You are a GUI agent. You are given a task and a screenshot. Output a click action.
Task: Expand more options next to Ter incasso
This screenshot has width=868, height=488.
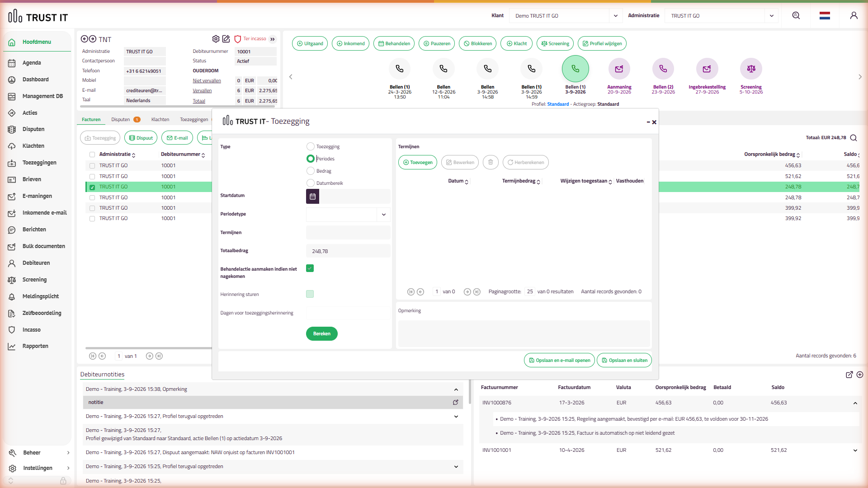pos(273,39)
